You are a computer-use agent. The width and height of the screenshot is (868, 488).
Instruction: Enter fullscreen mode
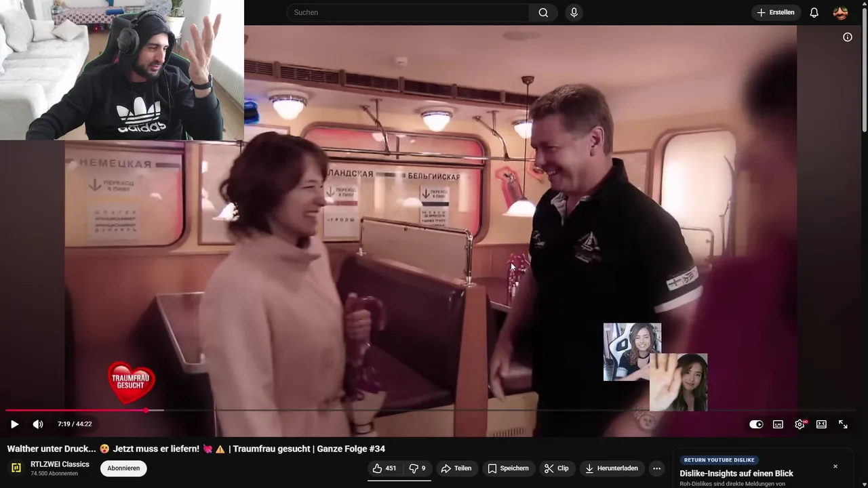click(x=843, y=424)
